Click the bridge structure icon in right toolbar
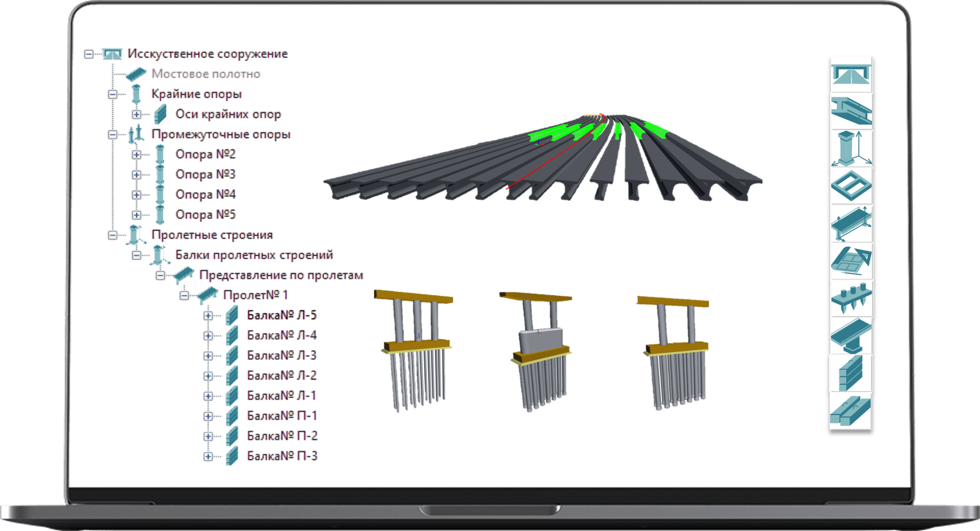 pyautogui.click(x=851, y=75)
